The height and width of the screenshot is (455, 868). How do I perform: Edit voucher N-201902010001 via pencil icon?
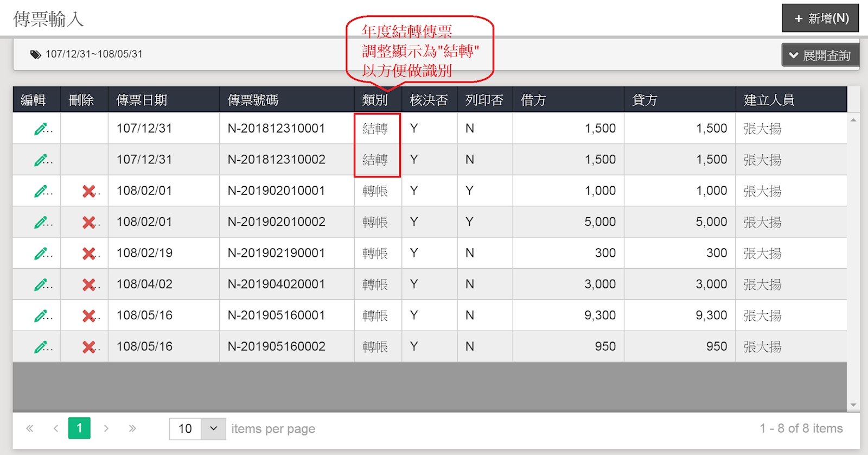click(x=41, y=191)
